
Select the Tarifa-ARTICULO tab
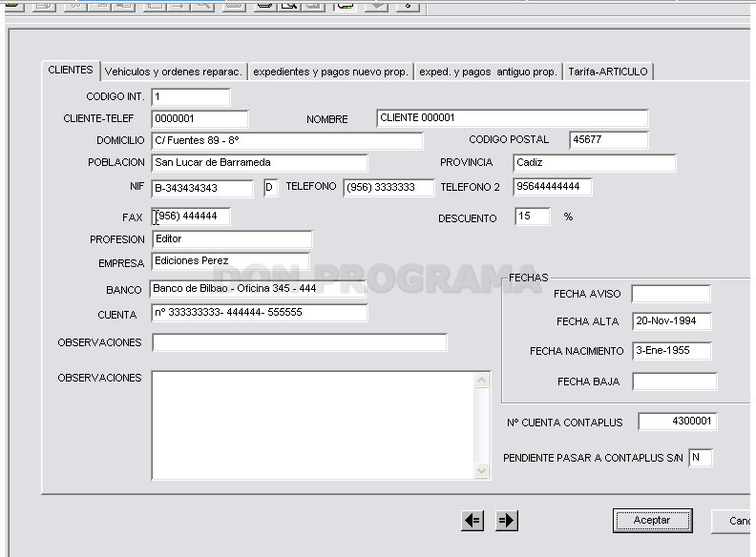coord(608,72)
